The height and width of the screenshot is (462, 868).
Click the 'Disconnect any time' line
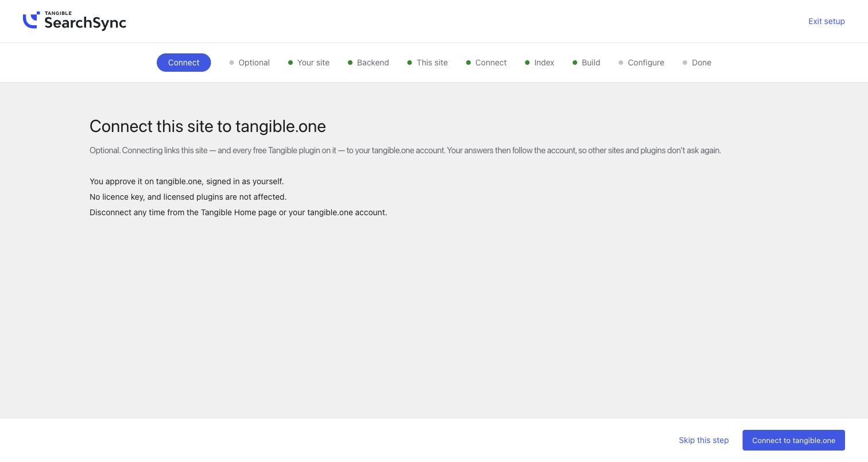(238, 212)
